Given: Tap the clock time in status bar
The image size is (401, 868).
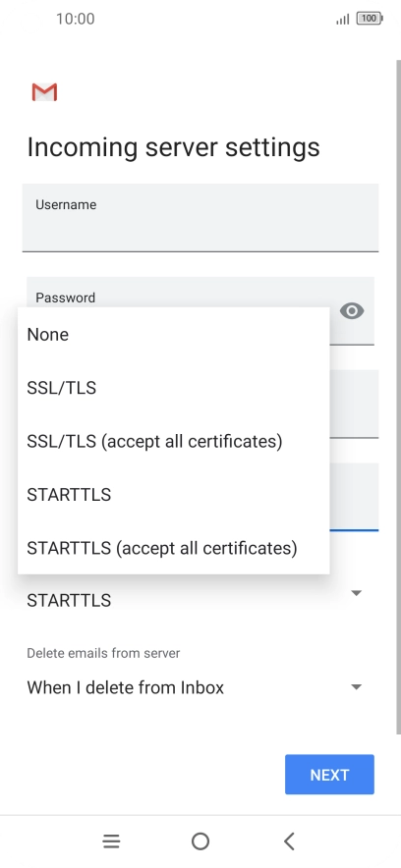Looking at the screenshot, I should 76,19.
